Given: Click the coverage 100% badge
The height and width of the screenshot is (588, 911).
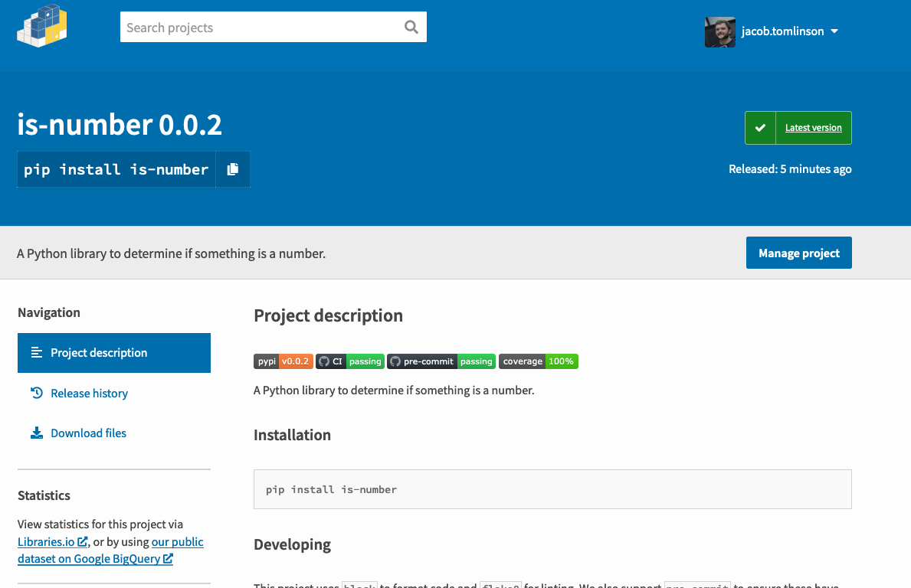Looking at the screenshot, I should tap(538, 361).
